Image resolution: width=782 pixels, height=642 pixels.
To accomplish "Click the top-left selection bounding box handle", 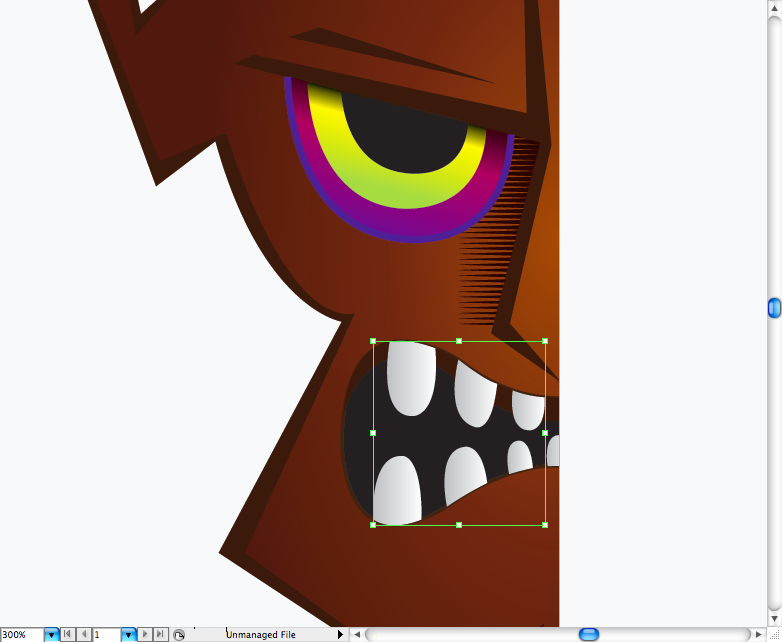I will pos(373,341).
